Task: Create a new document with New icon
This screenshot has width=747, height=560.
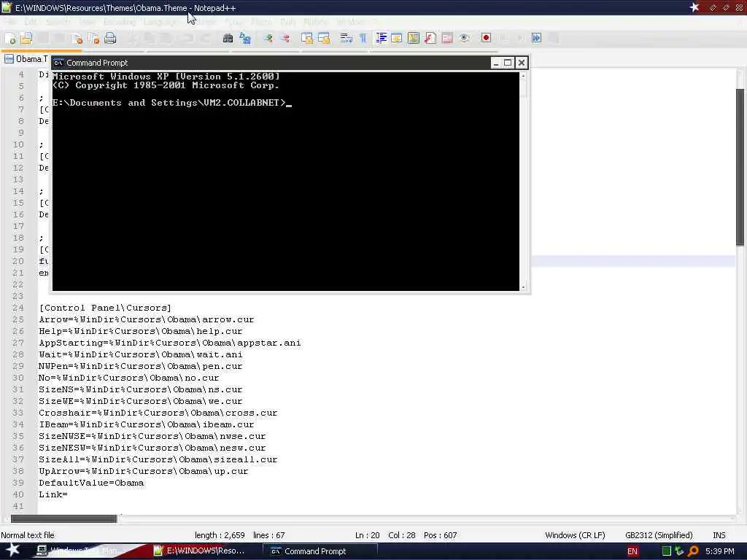Action: point(10,39)
